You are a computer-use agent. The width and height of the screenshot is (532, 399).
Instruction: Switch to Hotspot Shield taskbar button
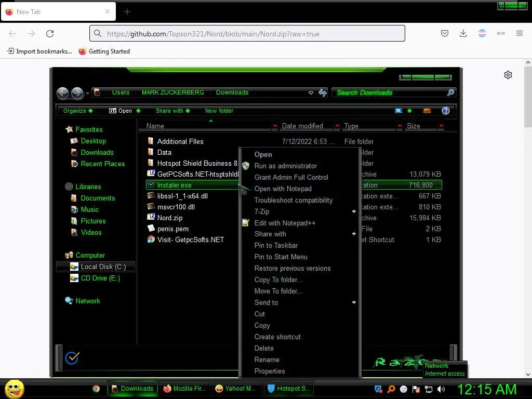click(289, 389)
